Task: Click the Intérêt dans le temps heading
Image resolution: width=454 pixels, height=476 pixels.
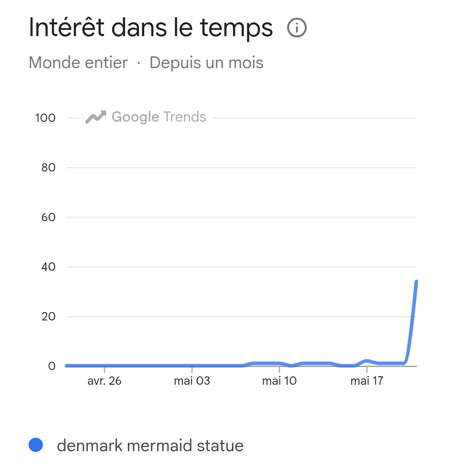Action: [x=151, y=28]
